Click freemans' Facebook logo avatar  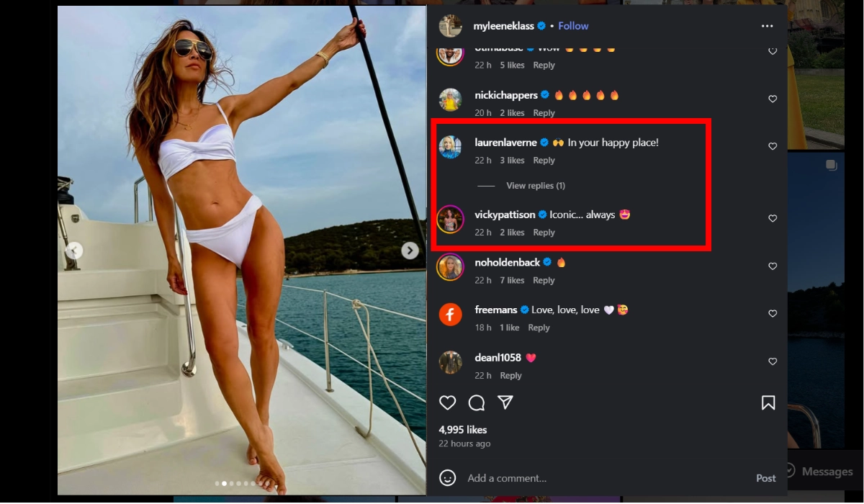coord(450,315)
